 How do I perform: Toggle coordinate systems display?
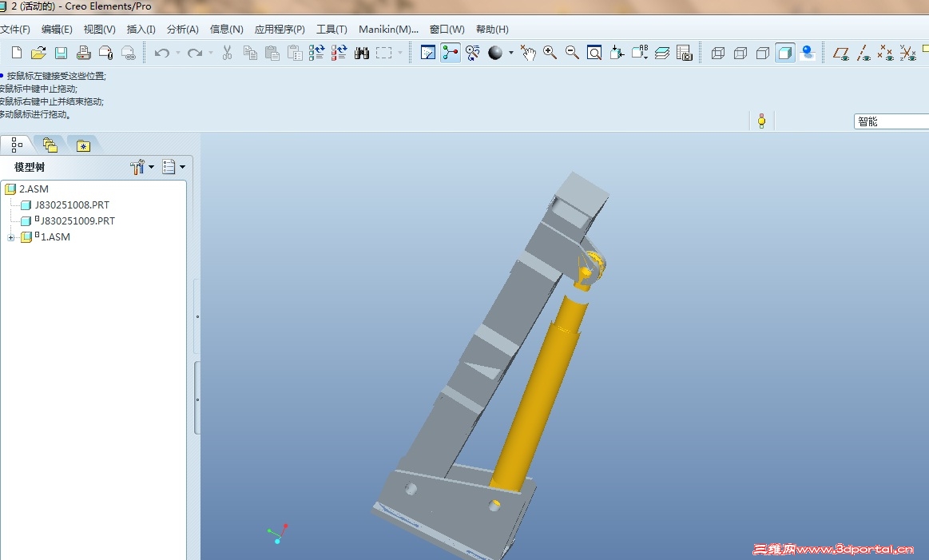pos(908,53)
